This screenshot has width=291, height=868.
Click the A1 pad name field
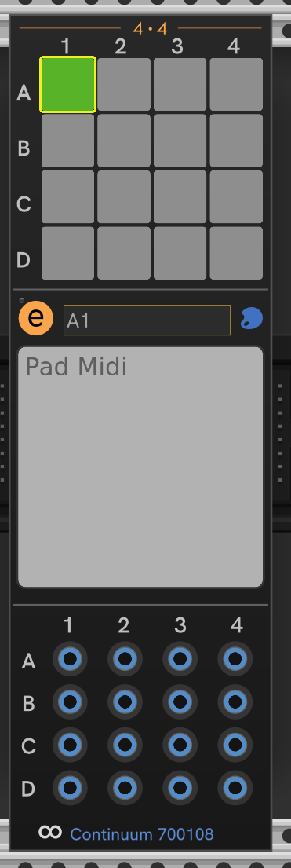[147, 320]
